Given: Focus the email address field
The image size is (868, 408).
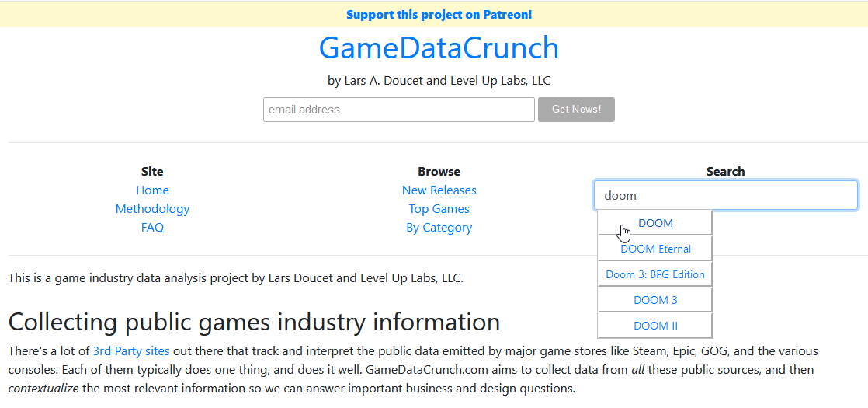Looking at the screenshot, I should [x=398, y=110].
